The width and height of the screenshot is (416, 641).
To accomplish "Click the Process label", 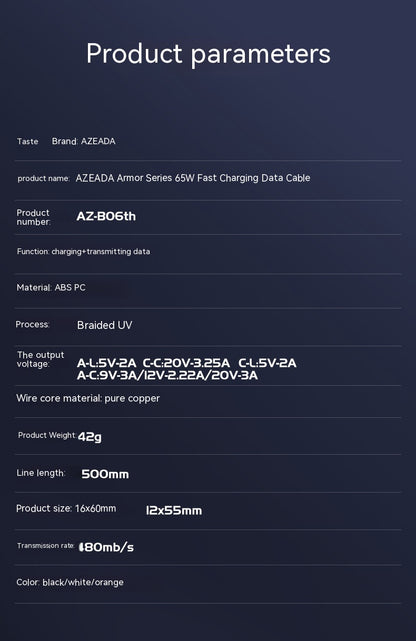I will [x=32, y=324].
